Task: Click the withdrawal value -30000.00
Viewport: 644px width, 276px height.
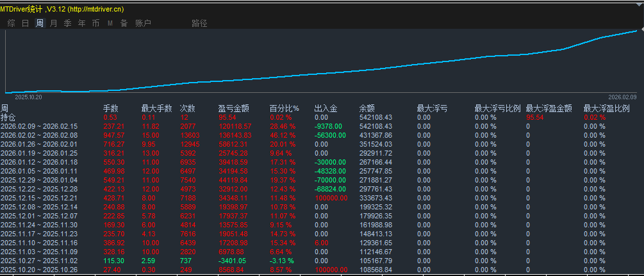Action: [330, 162]
